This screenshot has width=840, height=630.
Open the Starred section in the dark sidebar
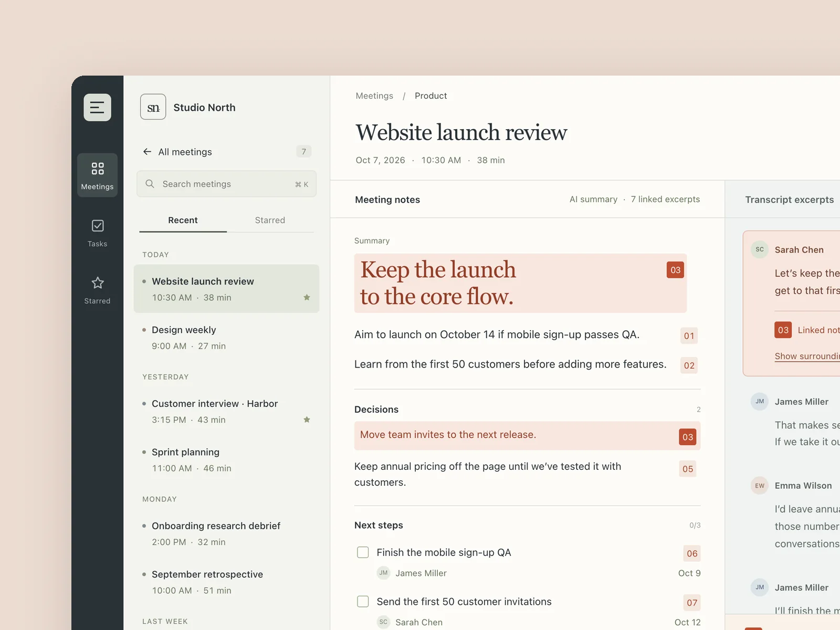coord(97,290)
